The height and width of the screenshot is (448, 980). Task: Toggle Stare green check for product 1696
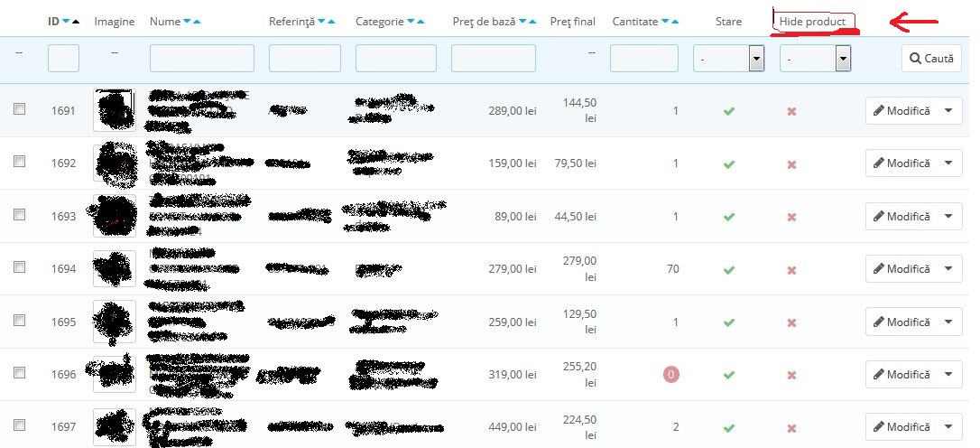coord(729,375)
